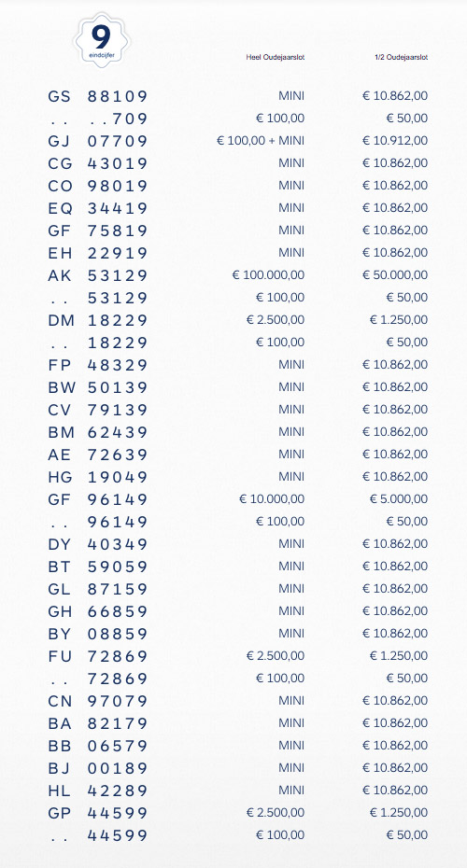Click the € 10.000,00 prize amount
The width and height of the screenshot is (467, 868).
[272, 499]
